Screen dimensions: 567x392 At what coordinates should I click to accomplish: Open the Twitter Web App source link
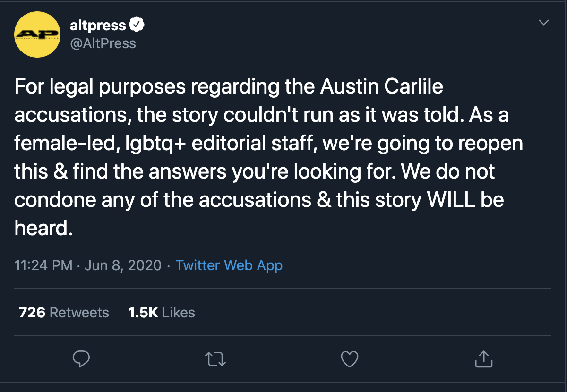pos(229,265)
